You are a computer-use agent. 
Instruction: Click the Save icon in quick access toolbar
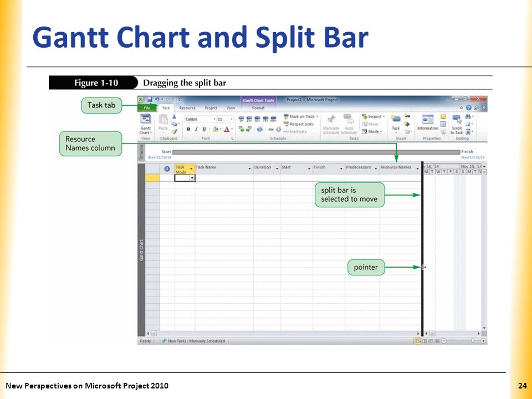pyautogui.click(x=150, y=99)
